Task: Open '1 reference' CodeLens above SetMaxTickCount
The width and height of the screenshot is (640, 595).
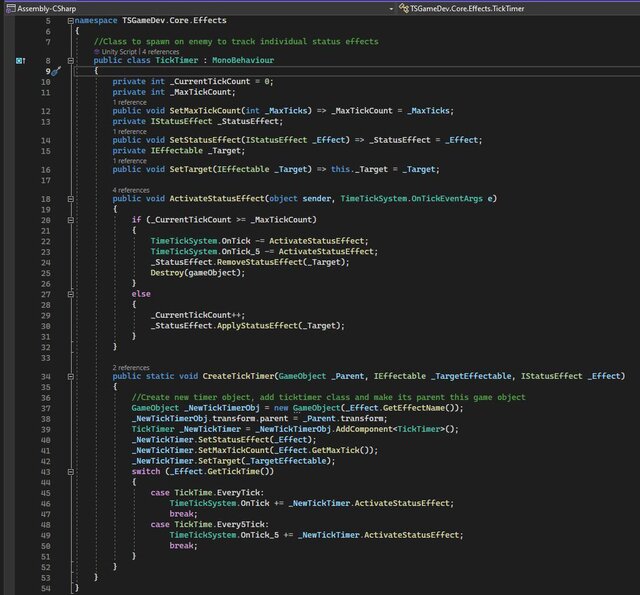Action: click(x=130, y=102)
